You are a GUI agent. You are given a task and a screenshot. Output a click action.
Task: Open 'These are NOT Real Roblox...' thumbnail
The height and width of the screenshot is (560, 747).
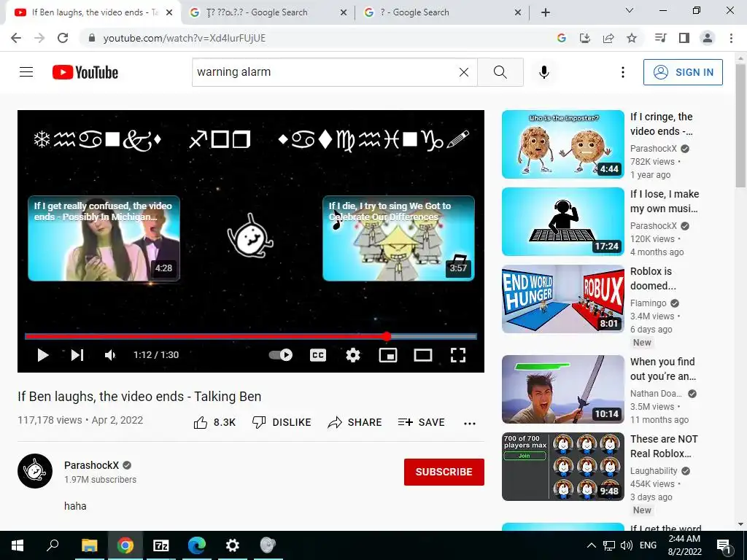(x=563, y=466)
